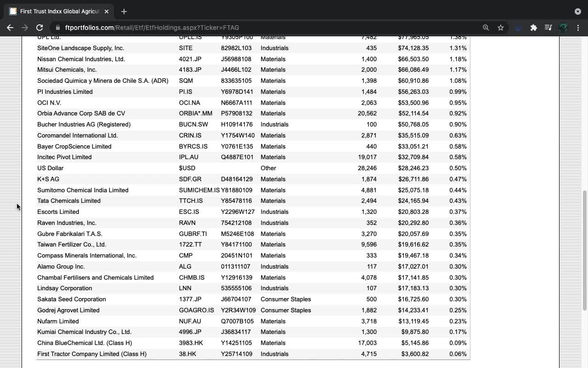The width and height of the screenshot is (588, 368).
Task: Click ticker $USD
Action: coord(187,168)
